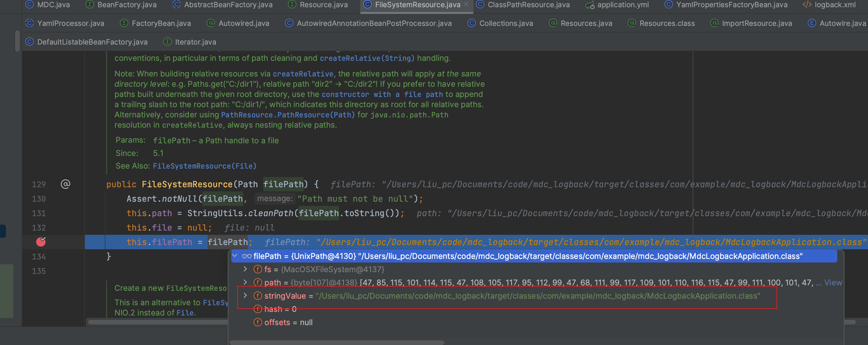The image size is (868, 345).
Task: Click the class icon on FileSystemResource.java tab
Action: point(367,5)
